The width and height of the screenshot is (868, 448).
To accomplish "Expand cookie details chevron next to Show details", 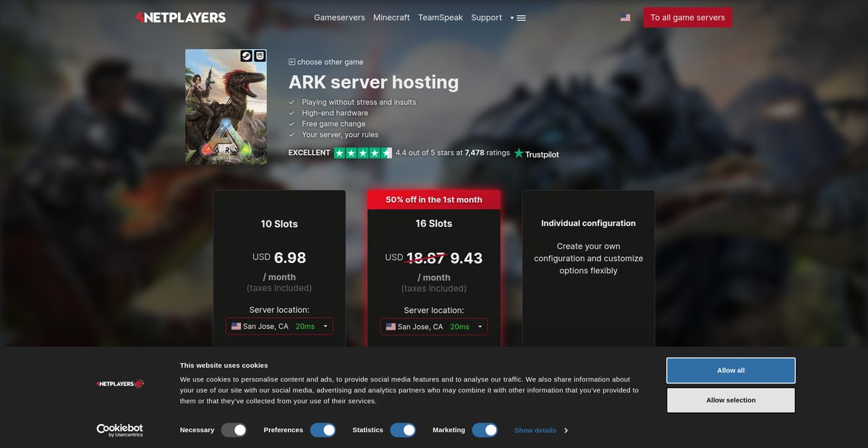I will [566, 431].
